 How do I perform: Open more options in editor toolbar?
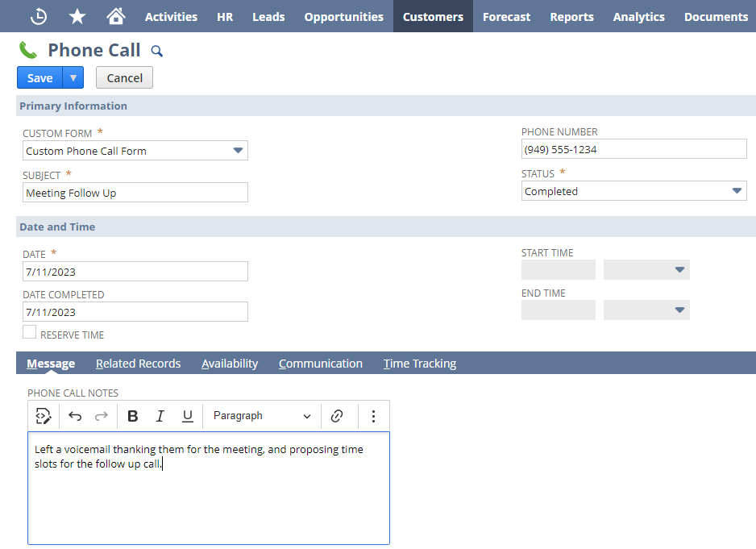point(373,416)
